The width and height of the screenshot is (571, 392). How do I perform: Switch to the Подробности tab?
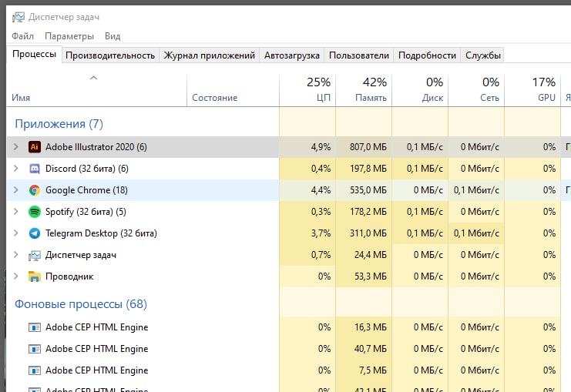pyautogui.click(x=427, y=55)
